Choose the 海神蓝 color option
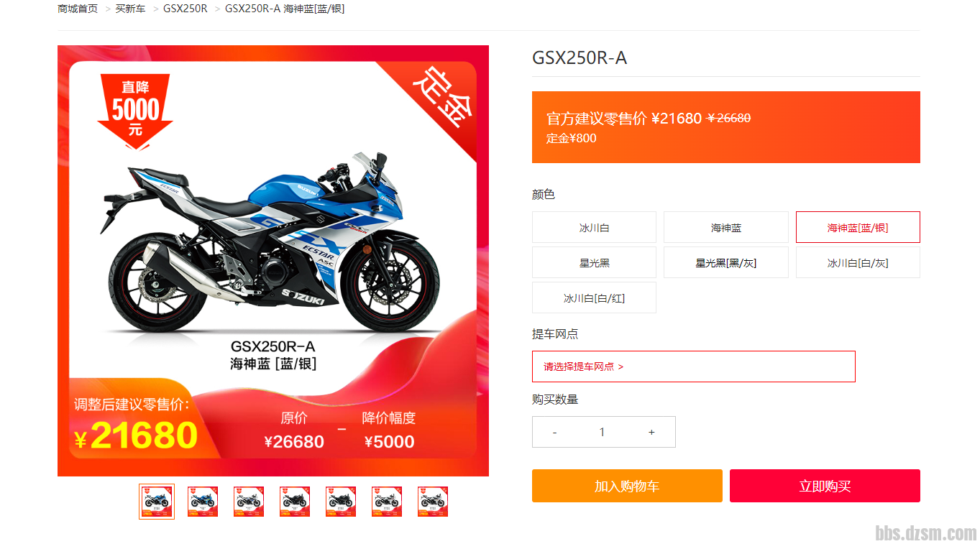Viewport: 980px width, 544px height. click(726, 227)
